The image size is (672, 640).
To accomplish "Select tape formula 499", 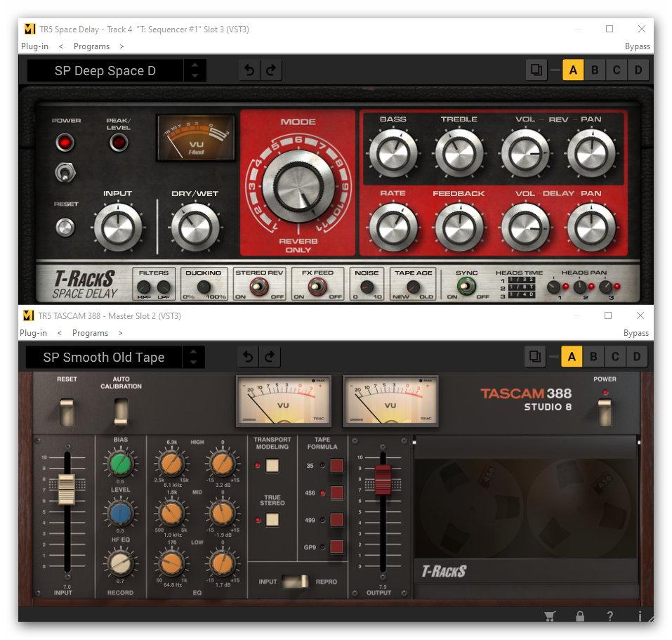I will 337,520.
